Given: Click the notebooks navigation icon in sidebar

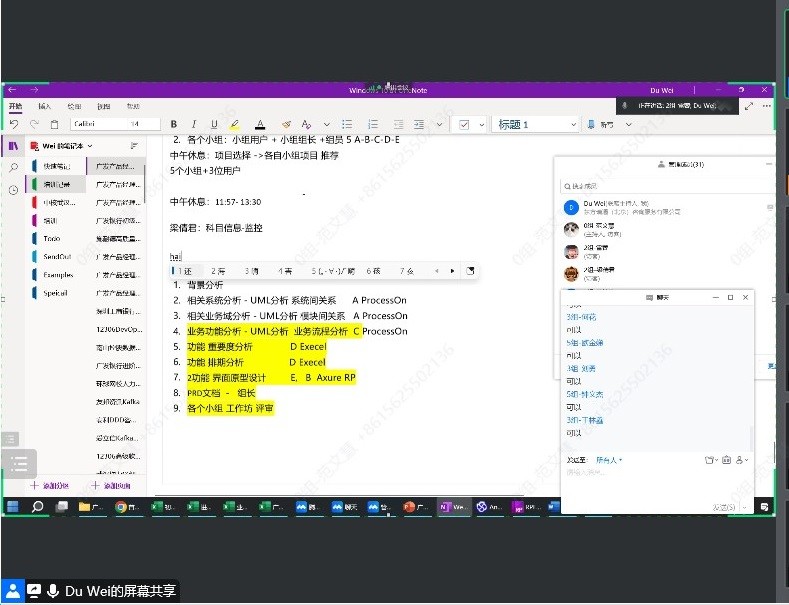Looking at the screenshot, I should point(14,146).
